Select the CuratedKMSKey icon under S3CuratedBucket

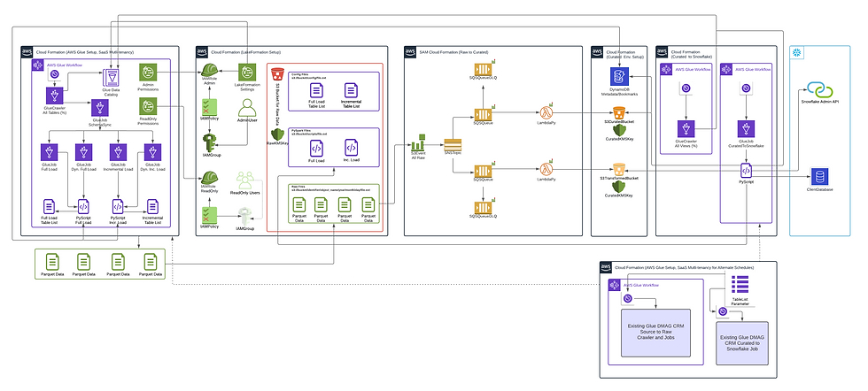pyautogui.click(x=619, y=129)
